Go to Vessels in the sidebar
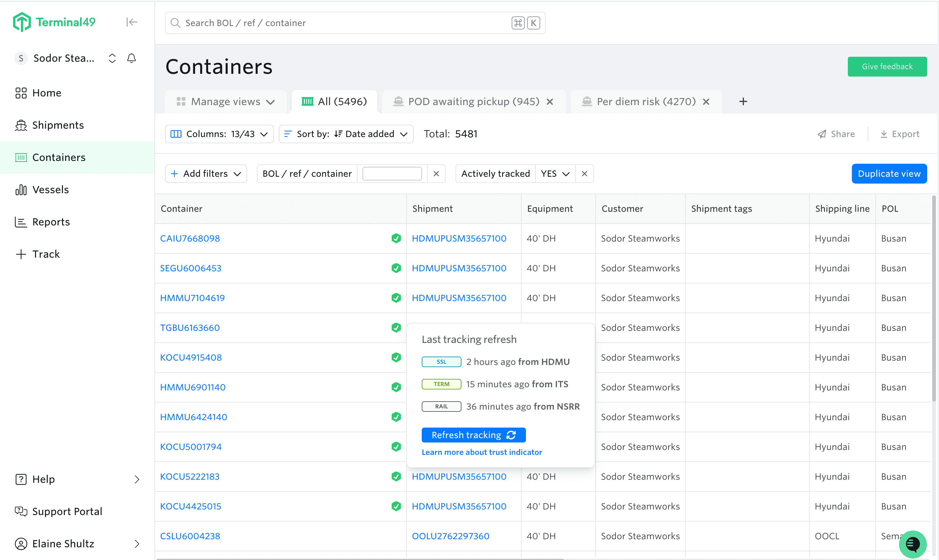Screen dimensions: 939x560 pos(51,190)
